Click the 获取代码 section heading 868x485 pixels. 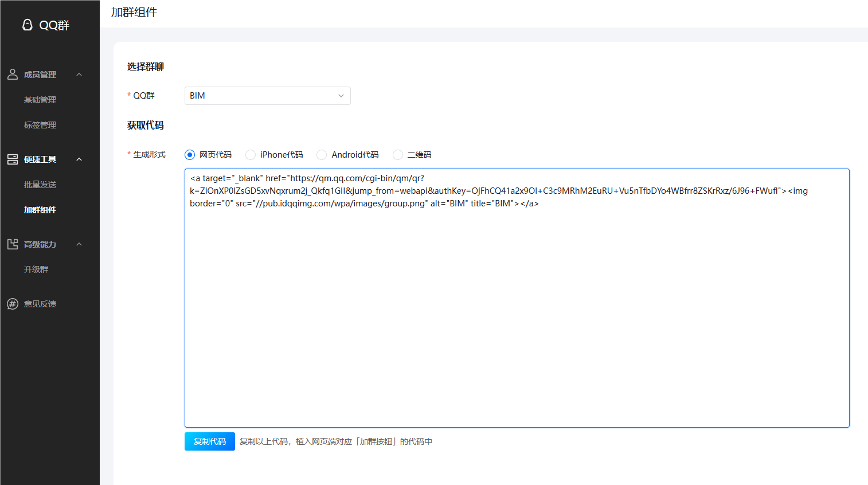[x=146, y=125]
